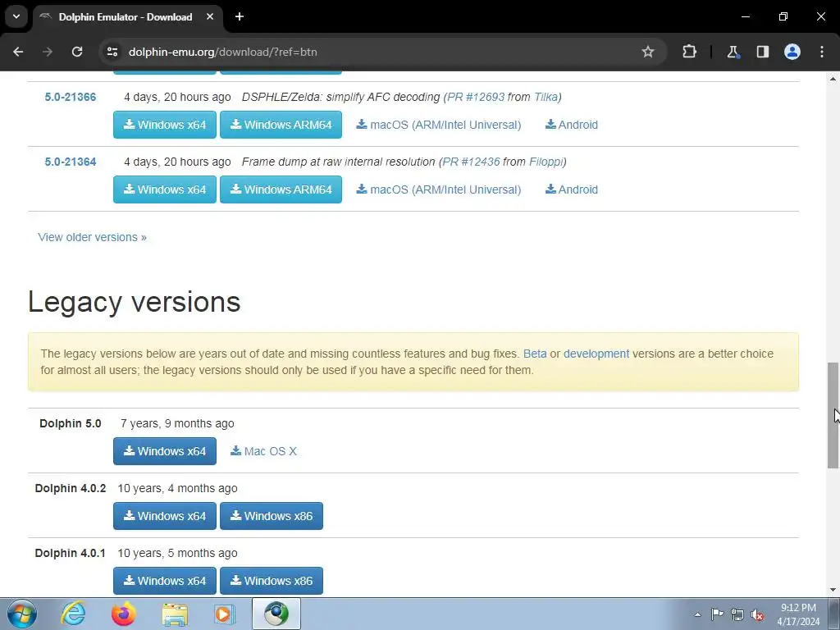Follow the Beta link in legacy notice
The image size is (840, 630).
pos(535,354)
